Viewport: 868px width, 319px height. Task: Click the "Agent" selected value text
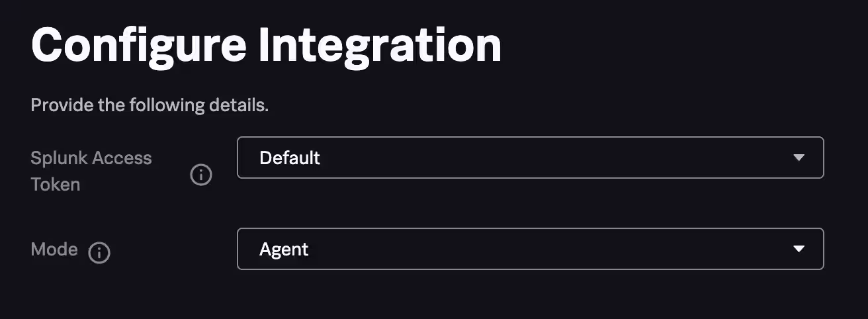pyautogui.click(x=284, y=249)
